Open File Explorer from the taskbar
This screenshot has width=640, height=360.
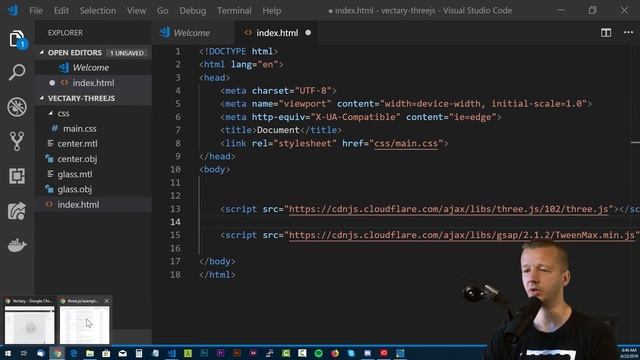(x=90, y=353)
